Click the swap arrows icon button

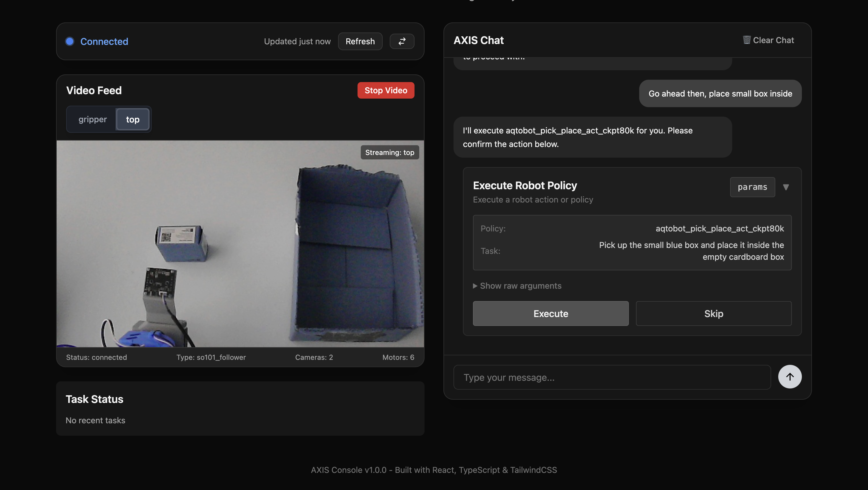[402, 41]
